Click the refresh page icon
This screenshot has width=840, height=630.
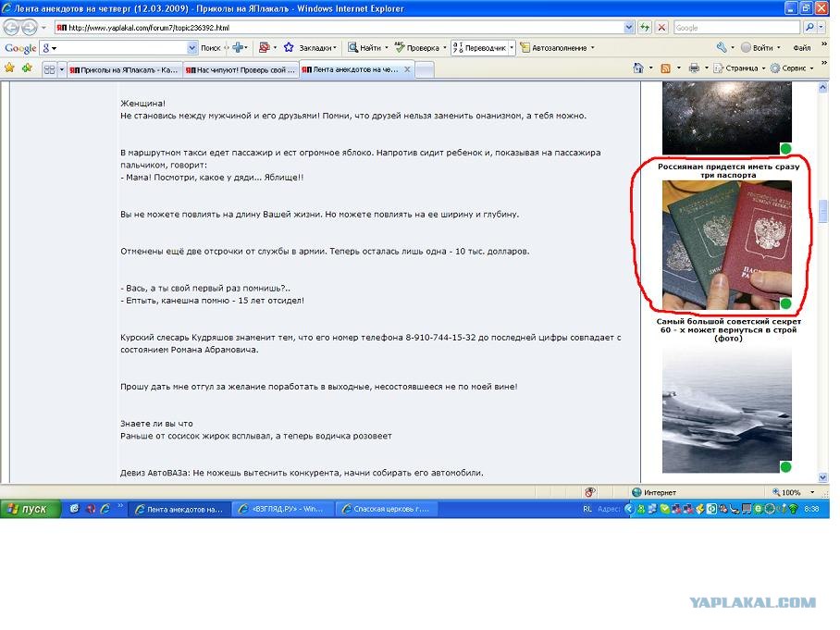[x=645, y=28]
